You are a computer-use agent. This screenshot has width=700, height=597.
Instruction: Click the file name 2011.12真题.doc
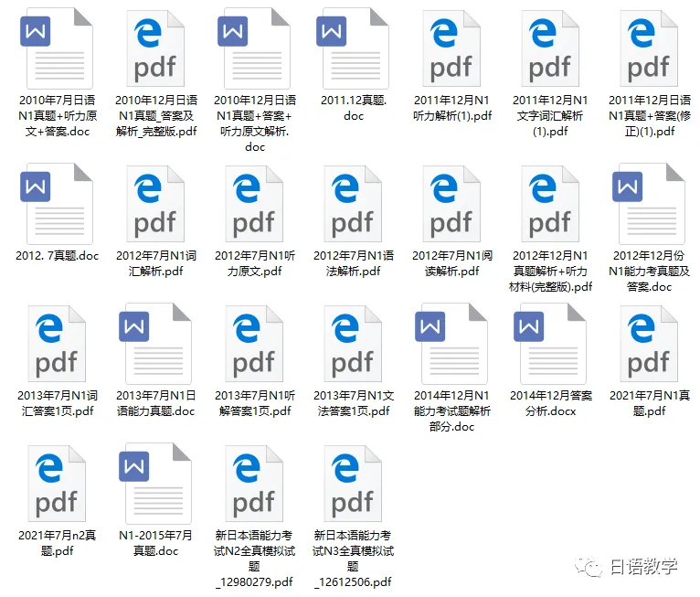tap(354, 108)
